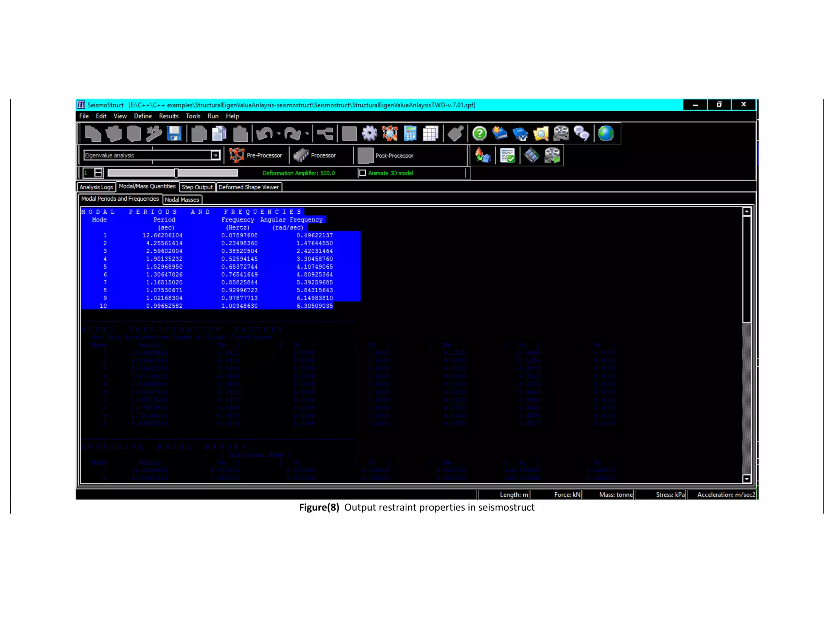
Task: Click the speech bubbles forum icon
Action: (x=582, y=133)
